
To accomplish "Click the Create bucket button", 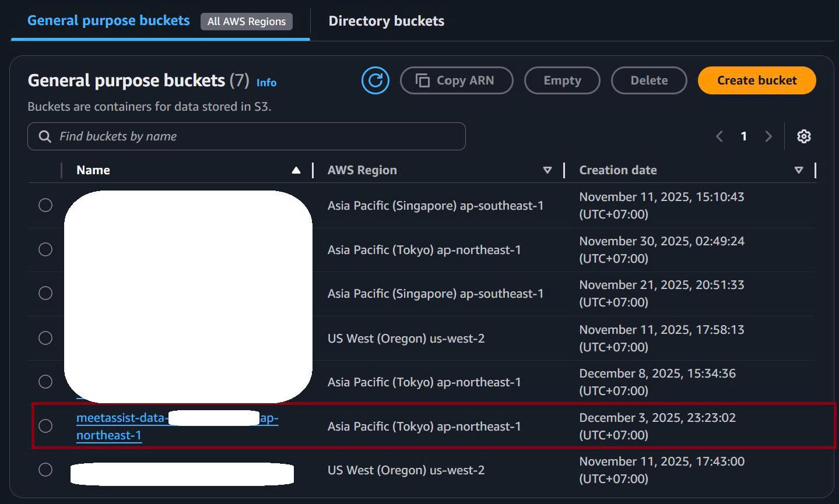I will (x=756, y=80).
